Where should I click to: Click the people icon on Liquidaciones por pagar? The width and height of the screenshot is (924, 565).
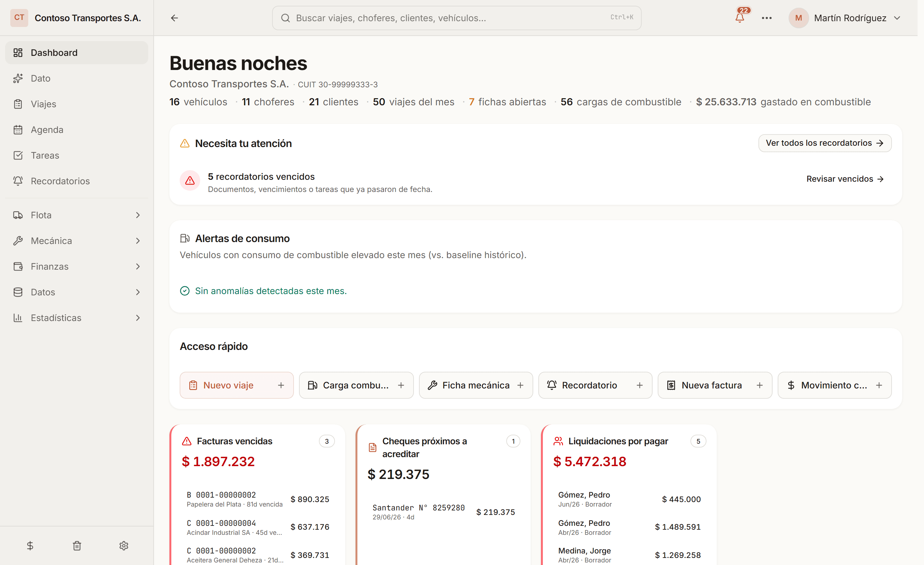point(558,441)
